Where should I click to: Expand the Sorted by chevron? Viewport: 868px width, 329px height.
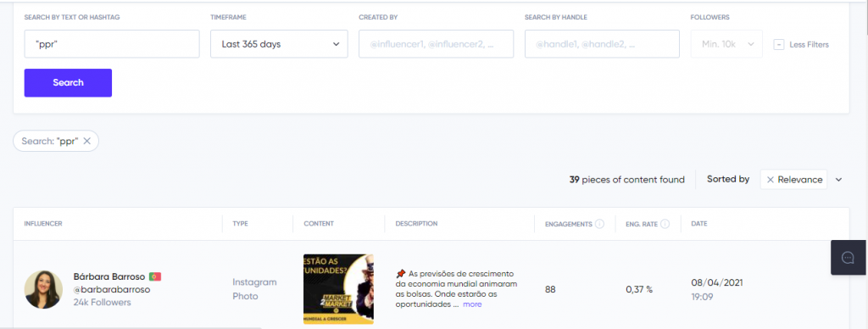838,180
